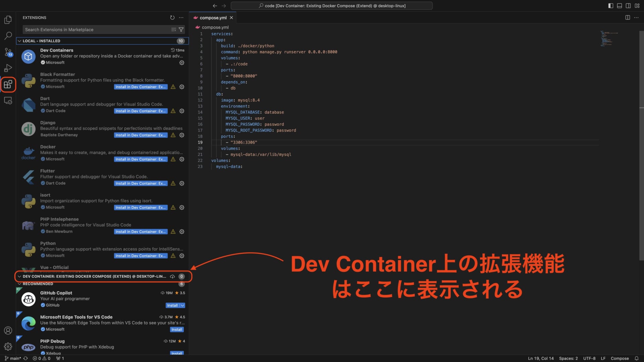Screen dimensions: 644x362
Task: Change LF end of line sequence
Action: pyautogui.click(x=603, y=358)
